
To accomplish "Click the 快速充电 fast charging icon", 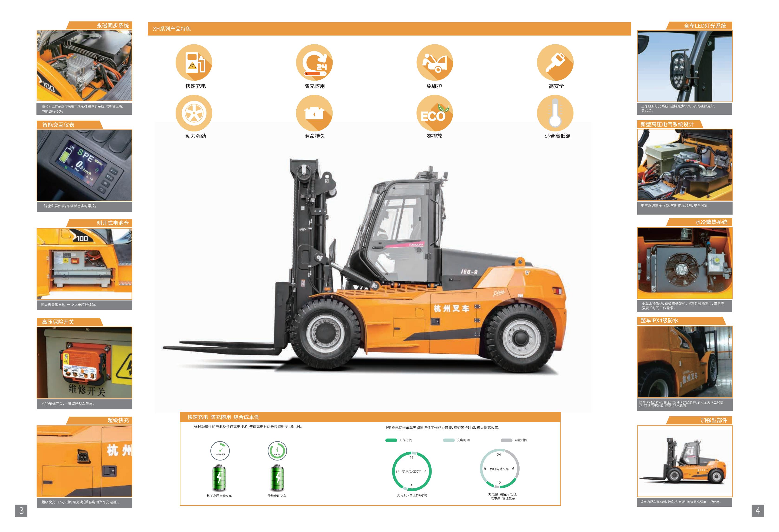I will [x=194, y=63].
